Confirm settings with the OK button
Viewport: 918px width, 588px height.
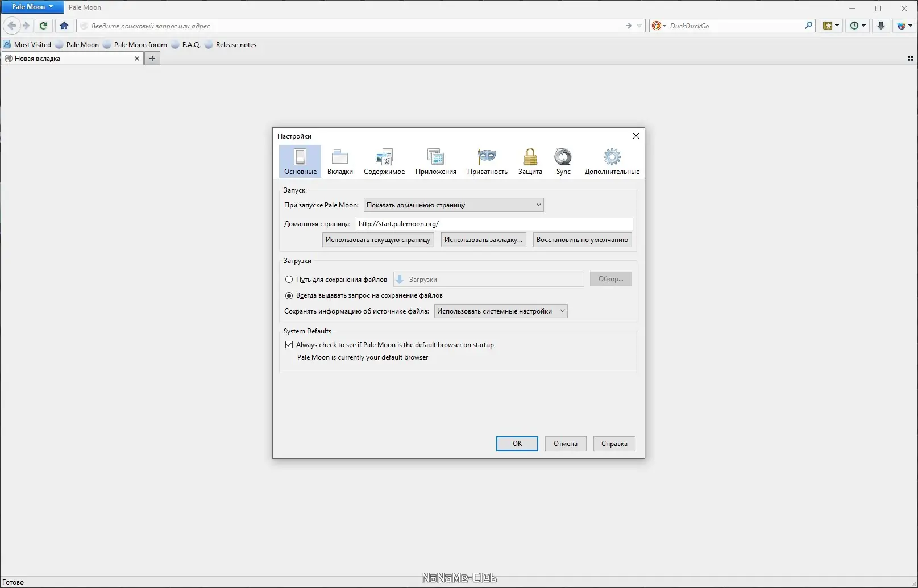[517, 444]
